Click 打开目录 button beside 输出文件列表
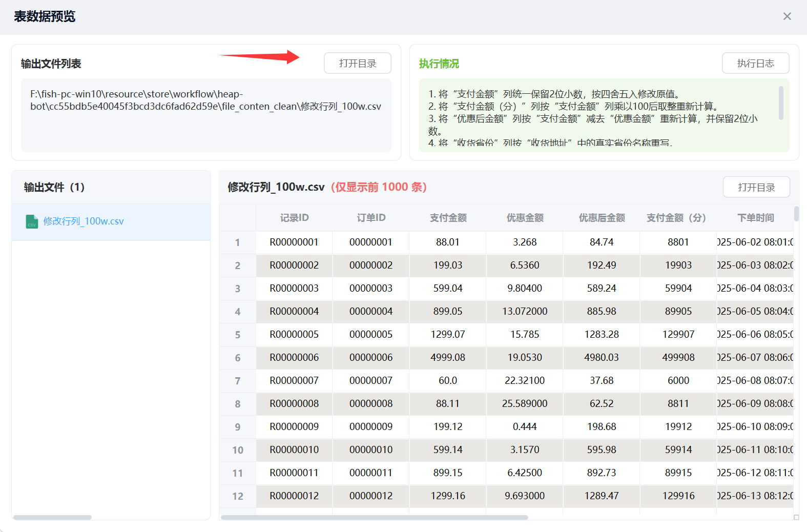This screenshot has height=532, width=807. tap(357, 63)
